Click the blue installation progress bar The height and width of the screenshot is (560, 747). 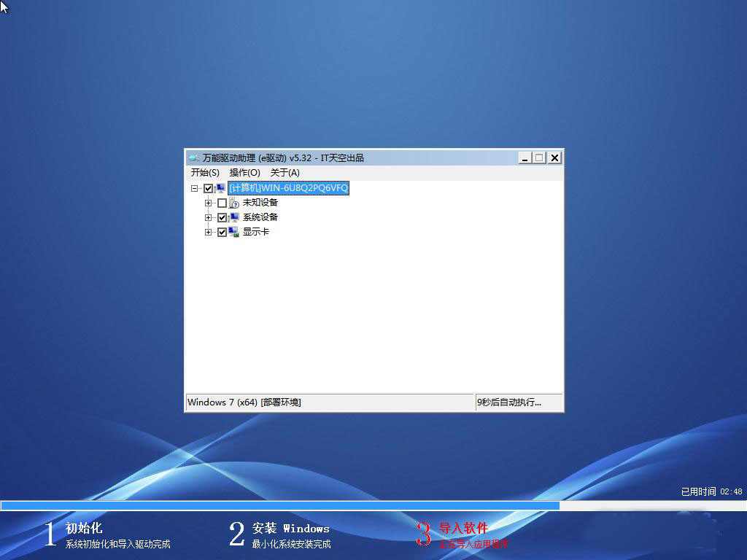pos(280,505)
